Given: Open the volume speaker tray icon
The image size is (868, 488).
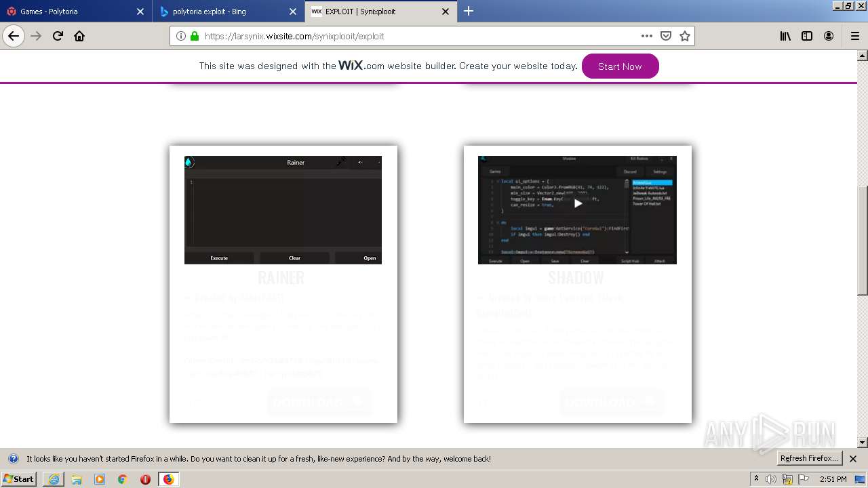Looking at the screenshot, I should coord(771,479).
